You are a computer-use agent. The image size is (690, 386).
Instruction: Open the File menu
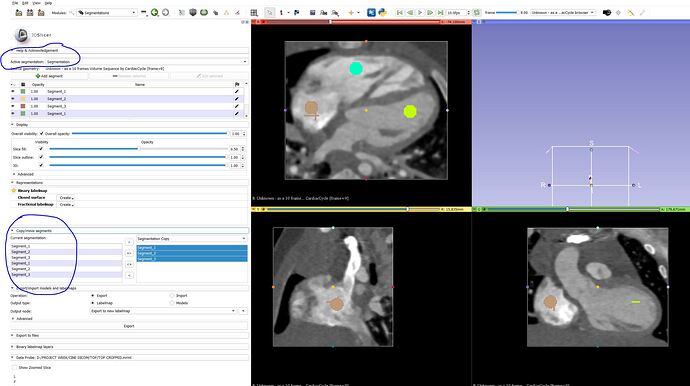pyautogui.click(x=15, y=3)
